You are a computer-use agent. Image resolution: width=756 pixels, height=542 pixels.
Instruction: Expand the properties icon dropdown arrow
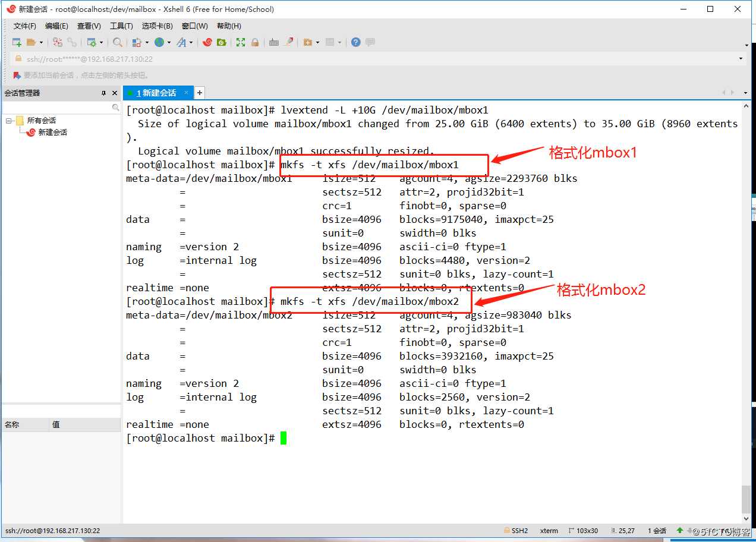[x=101, y=42]
